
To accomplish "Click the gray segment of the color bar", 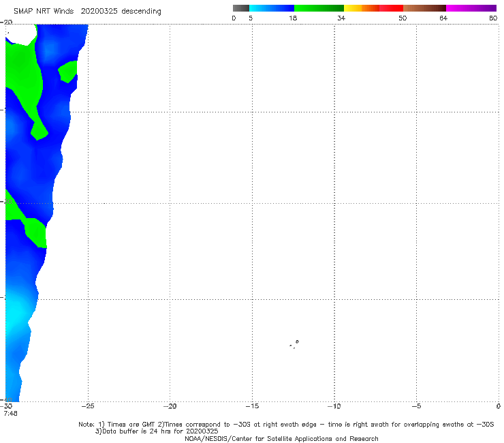I will point(241,8).
